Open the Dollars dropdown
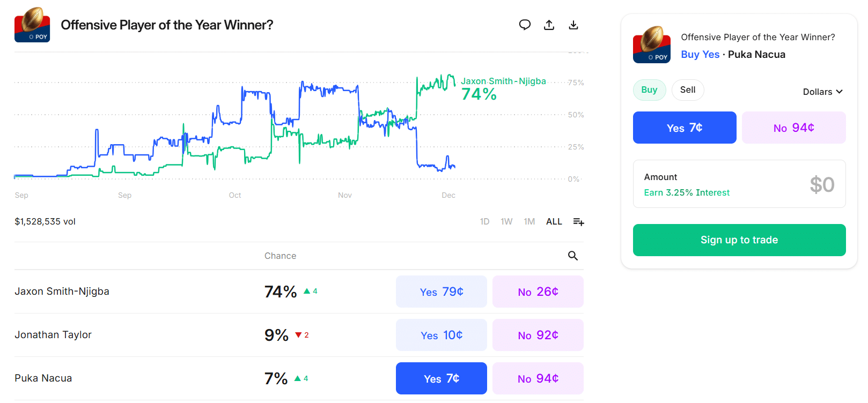This screenshot has height=403, width=868. pyautogui.click(x=822, y=92)
